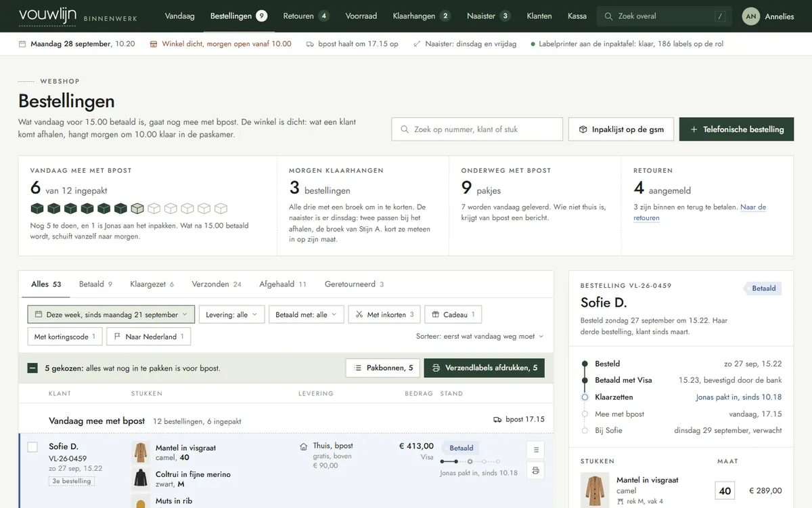Open the Retouren section in the top navigation
The image size is (812, 508).
click(306, 16)
